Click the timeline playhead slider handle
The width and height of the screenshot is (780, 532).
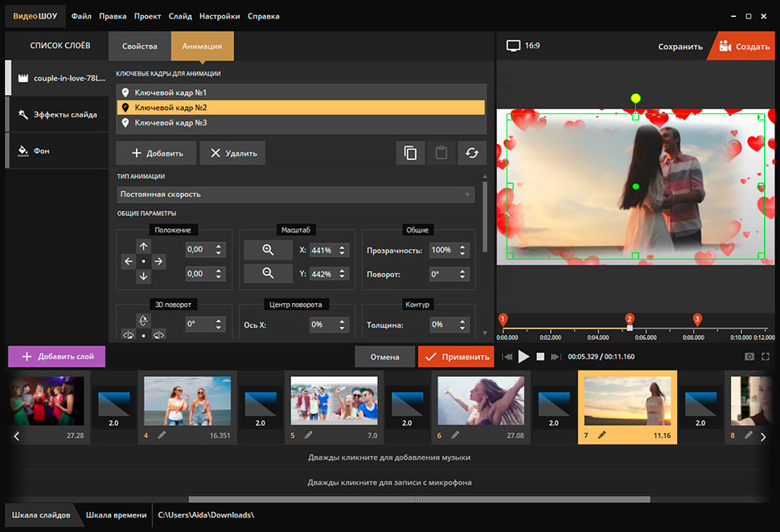point(630,328)
